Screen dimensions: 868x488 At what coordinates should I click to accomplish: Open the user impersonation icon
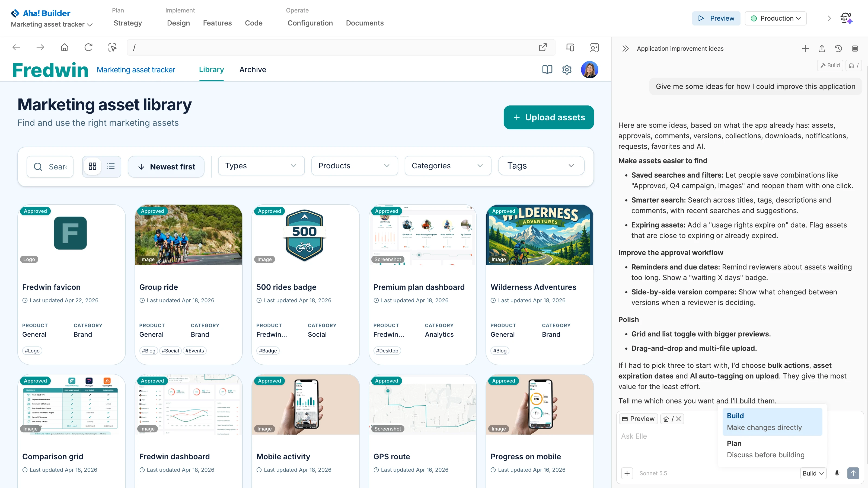[x=594, y=47]
